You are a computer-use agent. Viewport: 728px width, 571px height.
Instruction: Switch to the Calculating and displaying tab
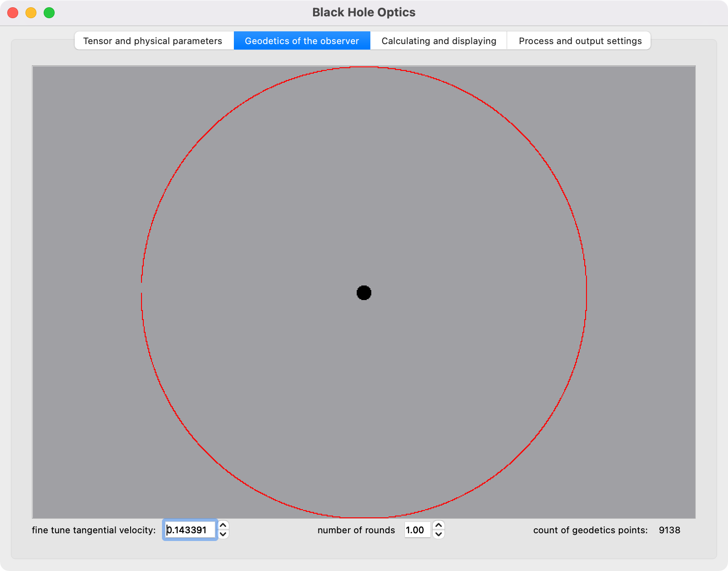click(x=439, y=41)
